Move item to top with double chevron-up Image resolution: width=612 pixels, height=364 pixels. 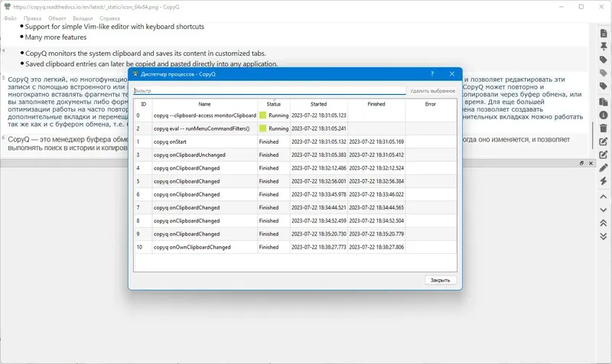pyautogui.click(x=603, y=223)
